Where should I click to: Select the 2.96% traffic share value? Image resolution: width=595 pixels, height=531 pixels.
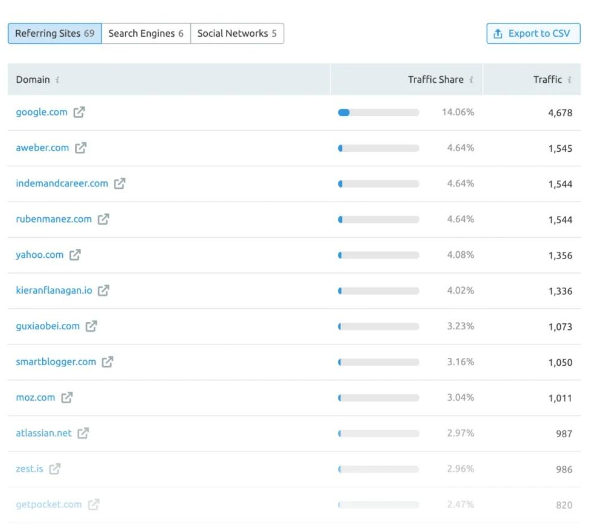coord(461,469)
